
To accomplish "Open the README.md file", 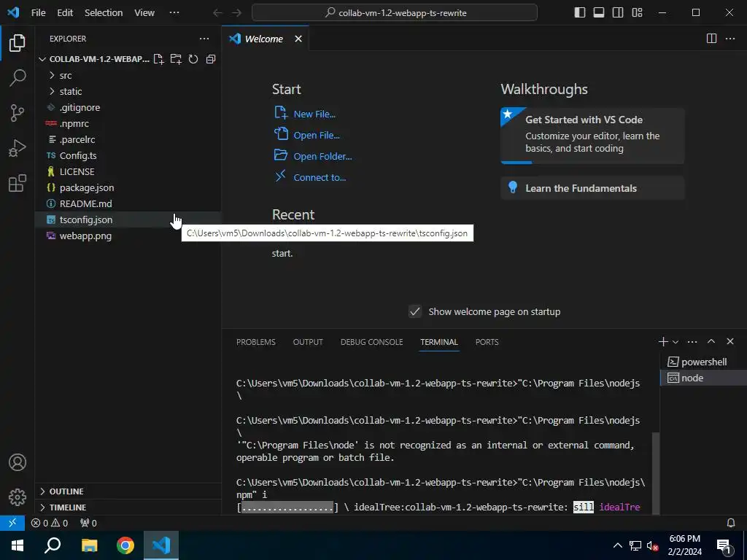I will [x=128, y=204].
